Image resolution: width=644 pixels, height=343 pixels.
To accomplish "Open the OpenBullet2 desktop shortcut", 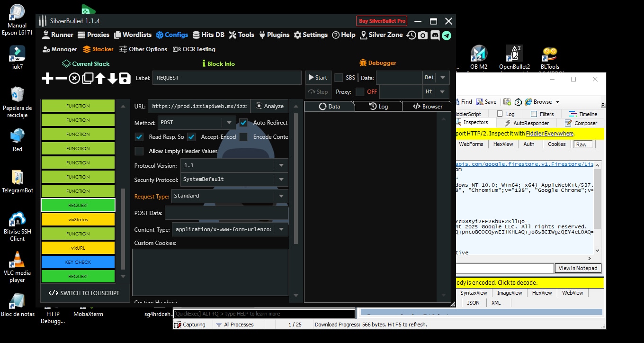I will click(514, 58).
